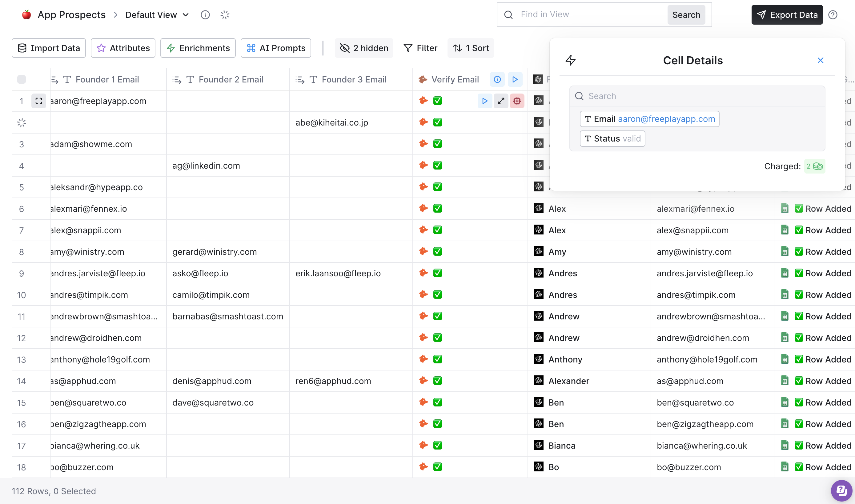Open the Default View dropdown
The width and height of the screenshot is (855, 504).
[157, 14]
